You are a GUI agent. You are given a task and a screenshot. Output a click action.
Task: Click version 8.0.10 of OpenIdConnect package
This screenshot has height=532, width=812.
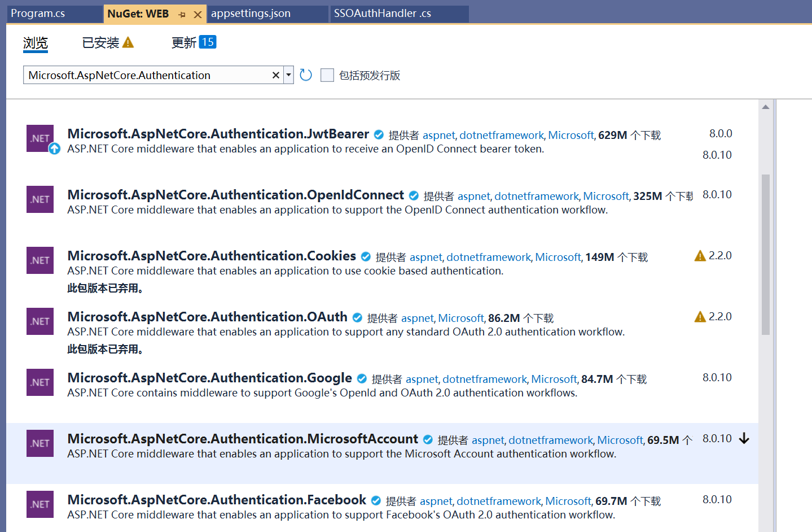(x=717, y=195)
